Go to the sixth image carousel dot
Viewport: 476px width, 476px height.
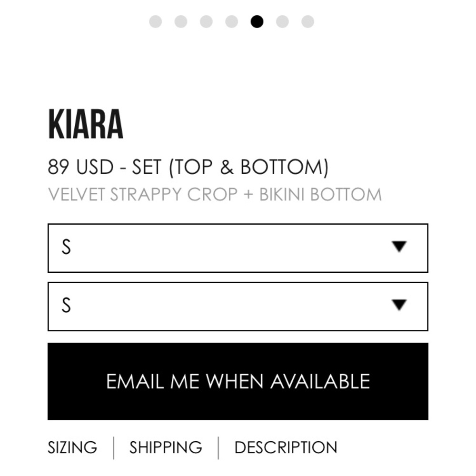(x=282, y=21)
